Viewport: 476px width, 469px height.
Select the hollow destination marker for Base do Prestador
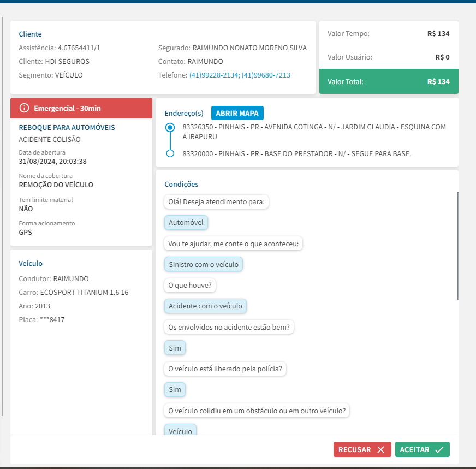point(170,153)
